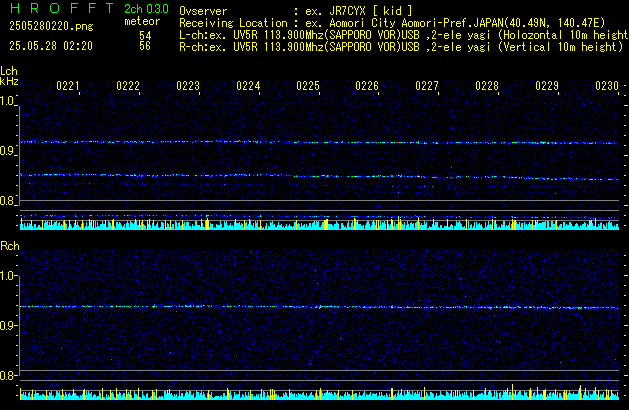Click the 0224 time marker
This screenshot has height=410, width=629.
click(248, 86)
